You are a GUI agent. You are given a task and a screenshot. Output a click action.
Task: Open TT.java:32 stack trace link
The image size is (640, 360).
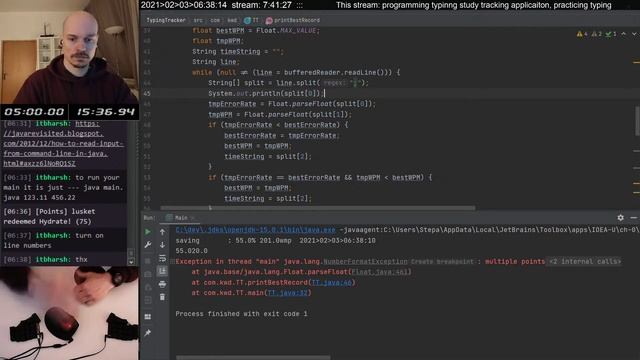click(287, 293)
